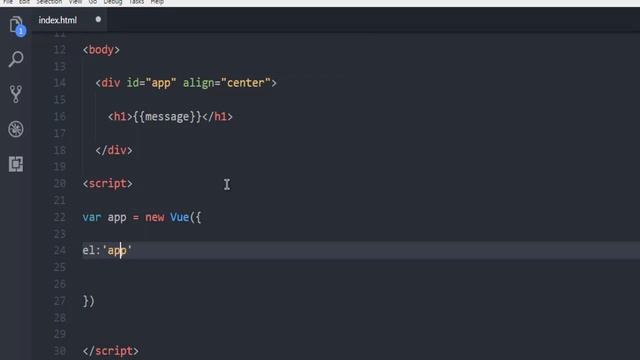Click the closing }) on line 27
The height and width of the screenshot is (360, 640).
[x=89, y=301]
